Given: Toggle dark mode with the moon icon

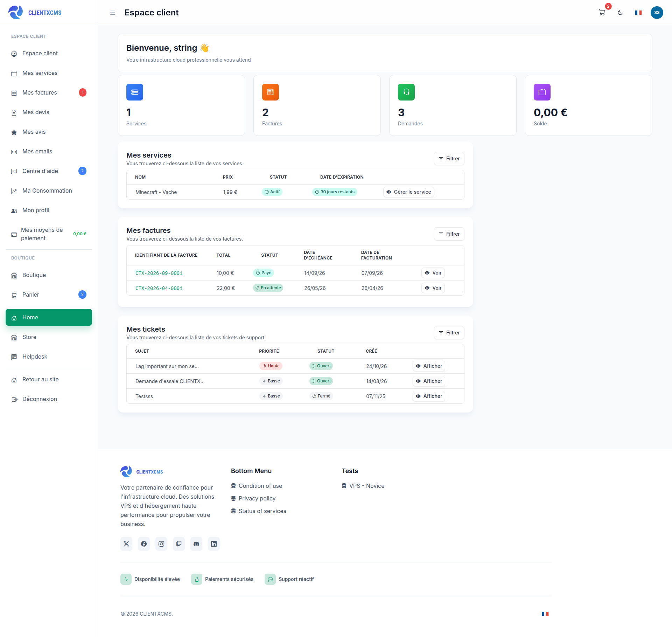Looking at the screenshot, I should tap(620, 13).
